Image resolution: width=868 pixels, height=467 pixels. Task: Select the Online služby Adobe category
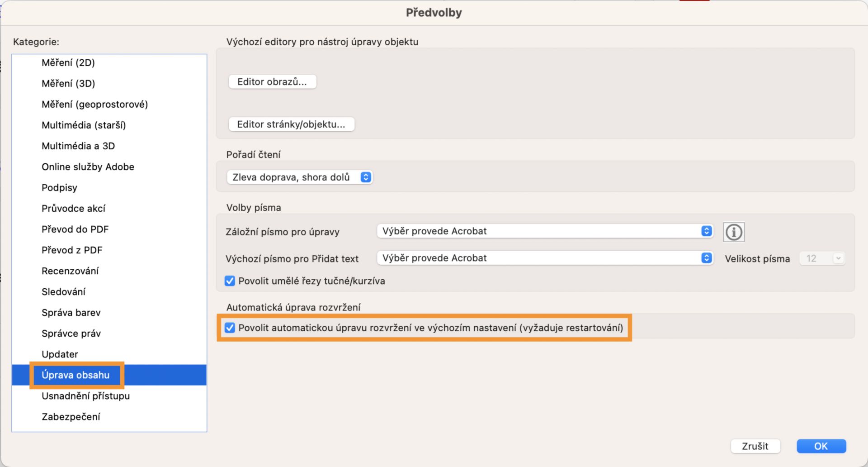click(88, 167)
